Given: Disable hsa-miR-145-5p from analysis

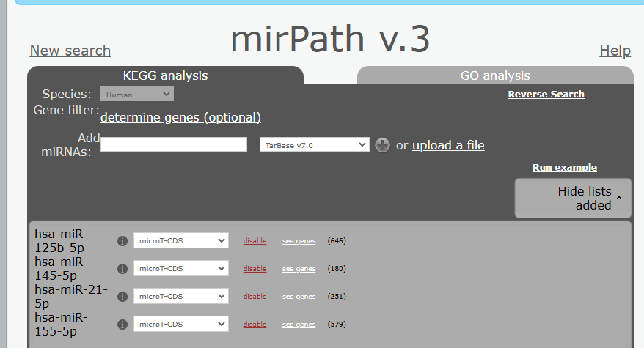Looking at the screenshot, I should [x=255, y=269].
